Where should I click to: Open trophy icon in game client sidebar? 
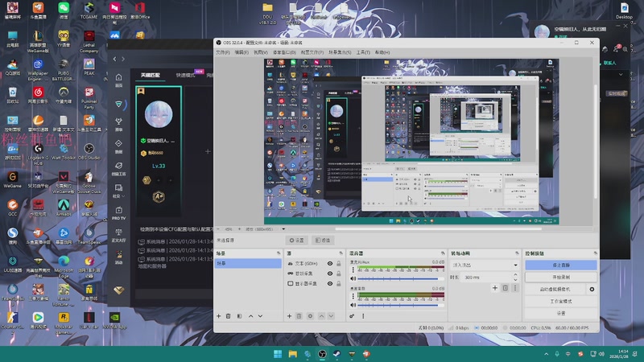[118, 124]
